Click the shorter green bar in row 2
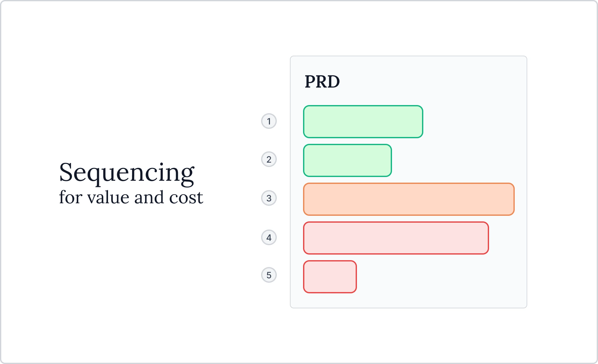Screen dimensions: 598x364 point(348,160)
